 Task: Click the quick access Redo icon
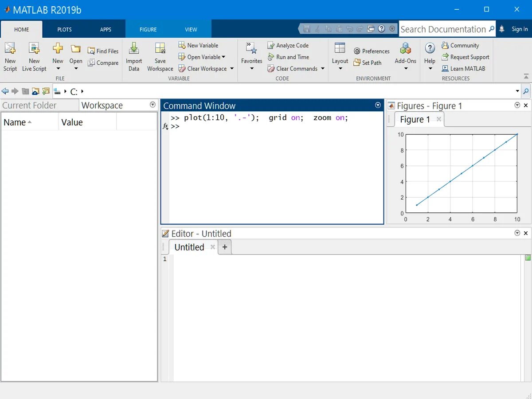[360, 29]
